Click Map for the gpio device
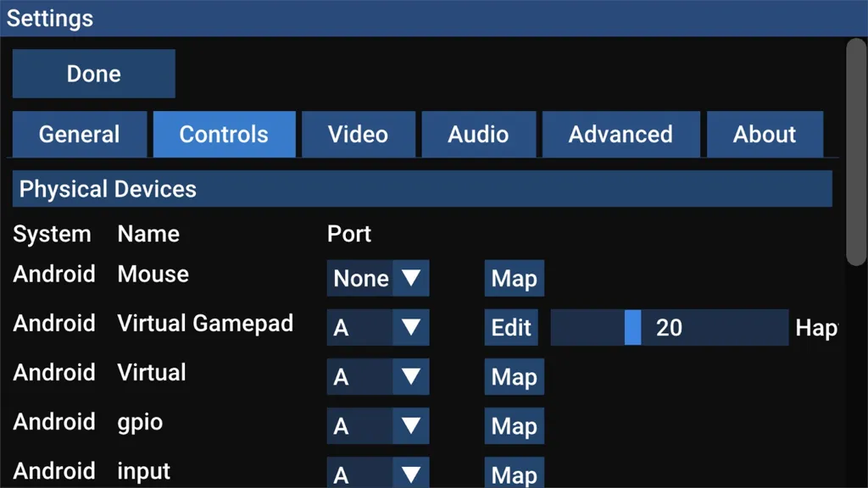Screen dimensions: 868x488 pos(515,426)
